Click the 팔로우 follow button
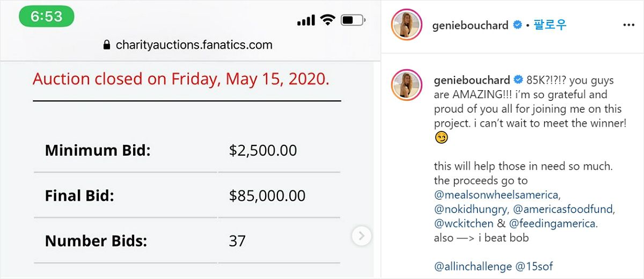Image resolution: width=644 pixels, height=279 pixels. click(550, 25)
